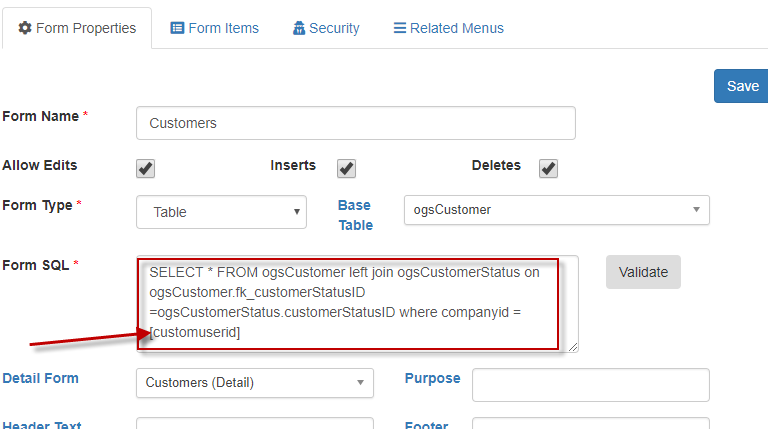
Task: Open the Detail Form dropdown
Action: click(254, 382)
